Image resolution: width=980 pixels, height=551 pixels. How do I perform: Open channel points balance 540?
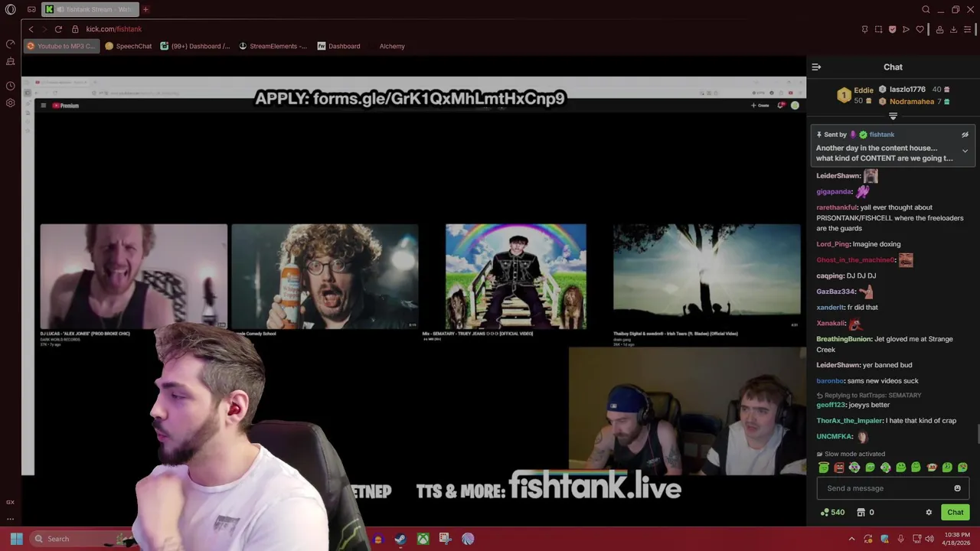[832, 513]
